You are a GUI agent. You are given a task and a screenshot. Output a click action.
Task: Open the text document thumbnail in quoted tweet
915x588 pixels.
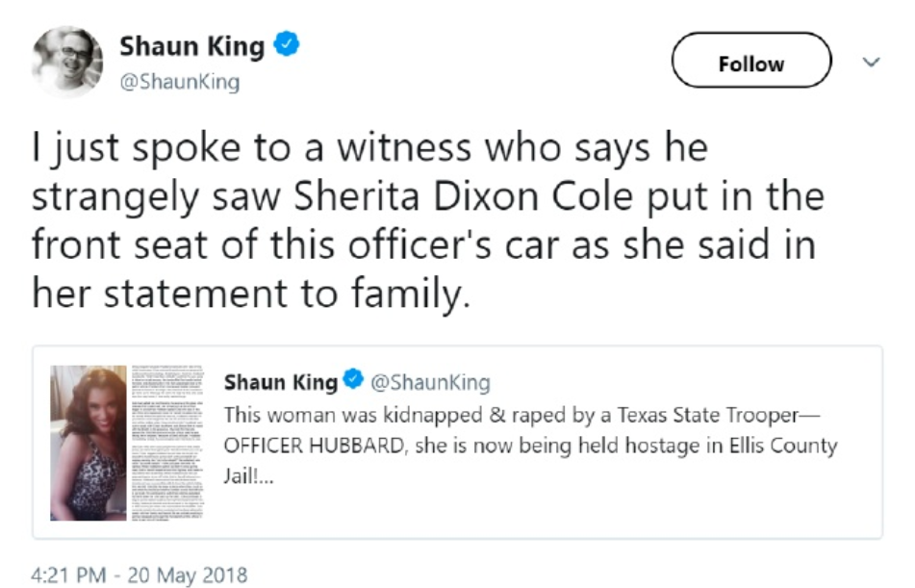click(166, 443)
